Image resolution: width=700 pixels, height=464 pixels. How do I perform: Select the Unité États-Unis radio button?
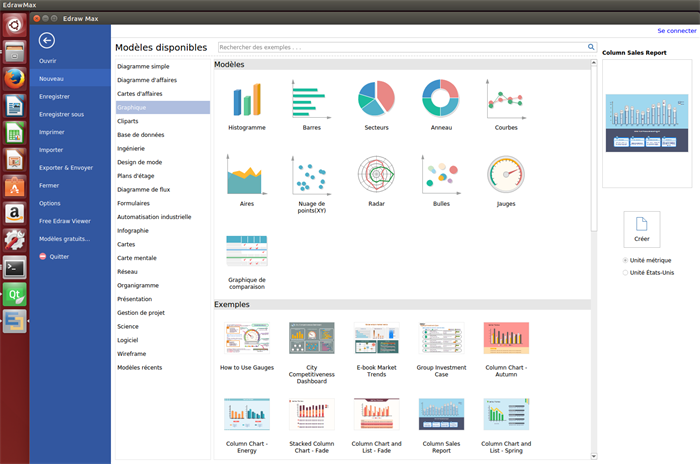tap(625, 272)
